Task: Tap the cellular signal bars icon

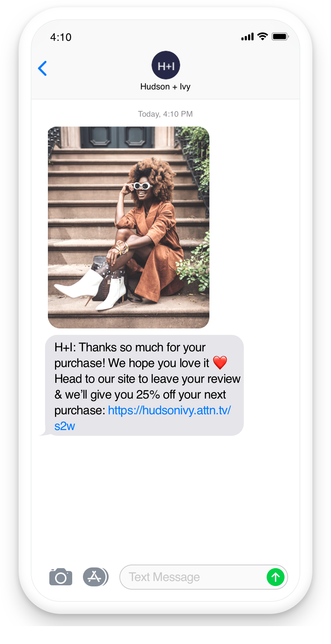Action: click(x=247, y=36)
